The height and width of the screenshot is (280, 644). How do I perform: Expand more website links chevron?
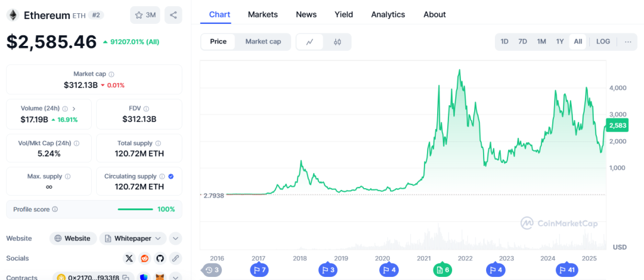[x=175, y=238]
